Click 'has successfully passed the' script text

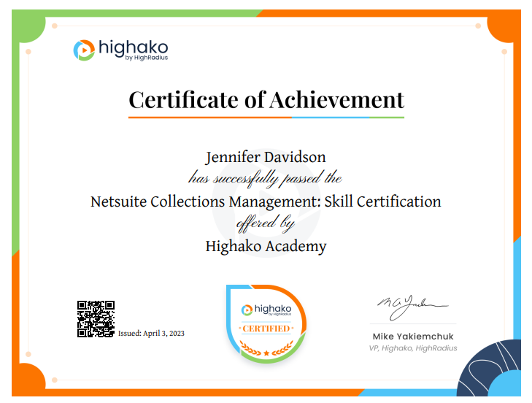[266, 179]
